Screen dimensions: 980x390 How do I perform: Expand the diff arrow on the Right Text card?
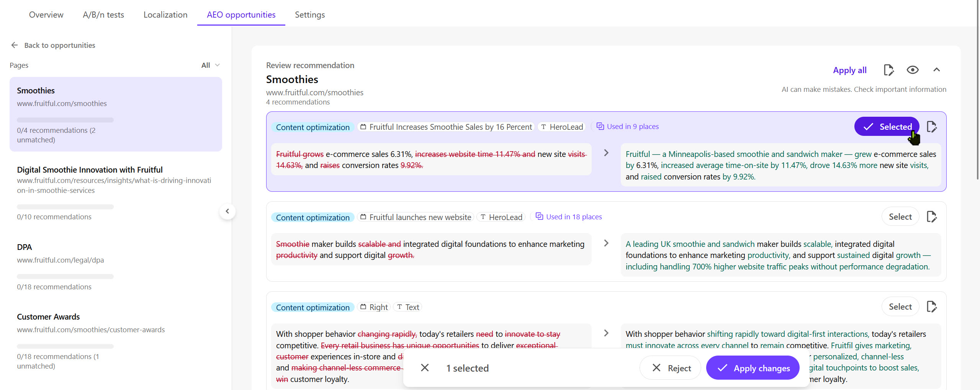(x=606, y=333)
